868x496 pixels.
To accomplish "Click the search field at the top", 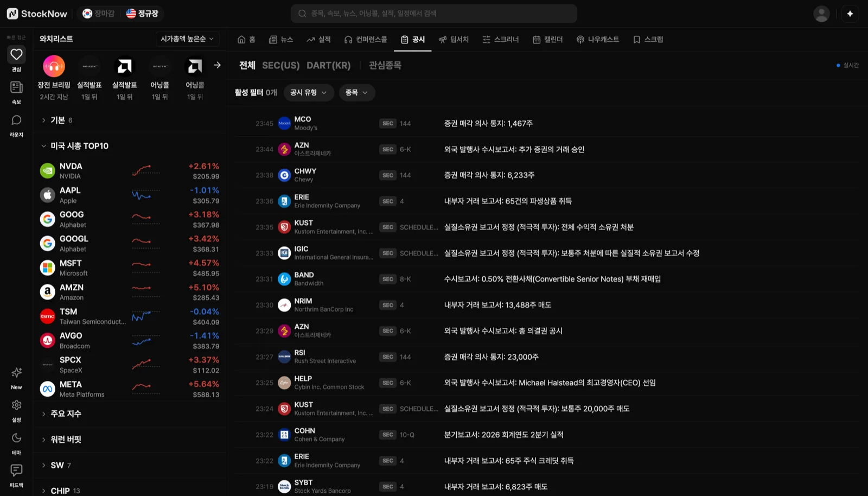I will (434, 14).
